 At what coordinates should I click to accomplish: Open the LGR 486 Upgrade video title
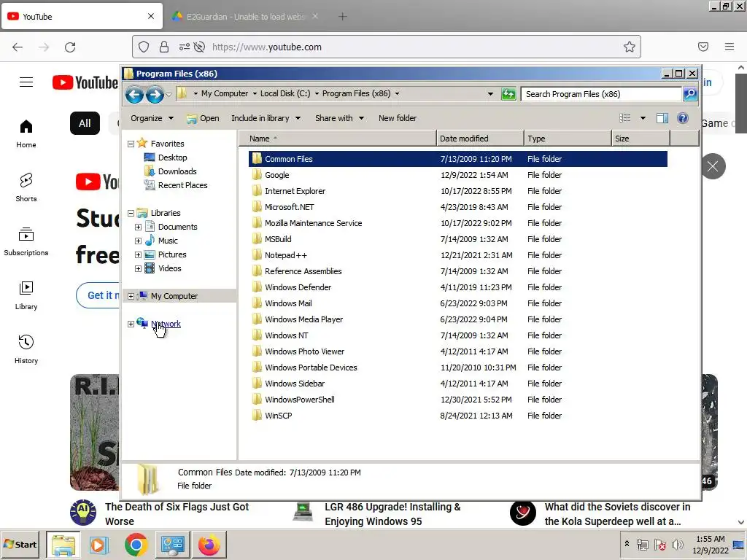tap(392, 514)
